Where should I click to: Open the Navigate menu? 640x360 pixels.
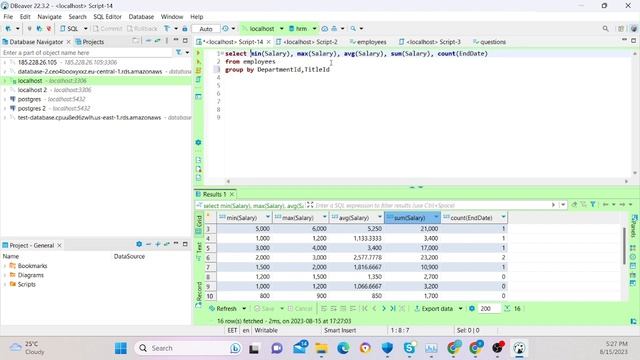coord(49,17)
